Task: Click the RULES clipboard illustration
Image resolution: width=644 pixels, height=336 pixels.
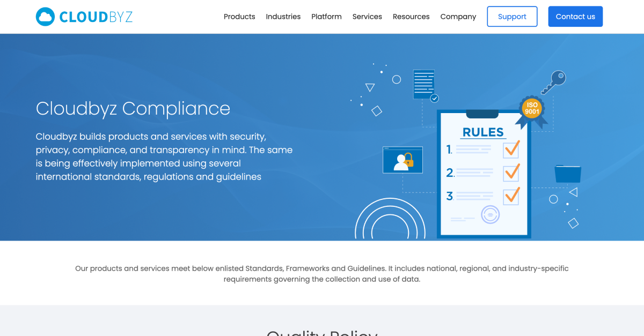Action: pos(483,174)
